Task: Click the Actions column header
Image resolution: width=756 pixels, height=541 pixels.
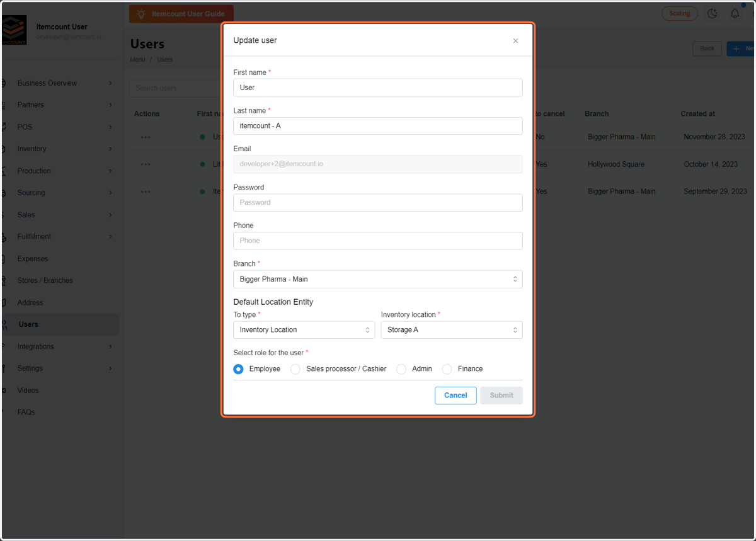Action: click(147, 114)
